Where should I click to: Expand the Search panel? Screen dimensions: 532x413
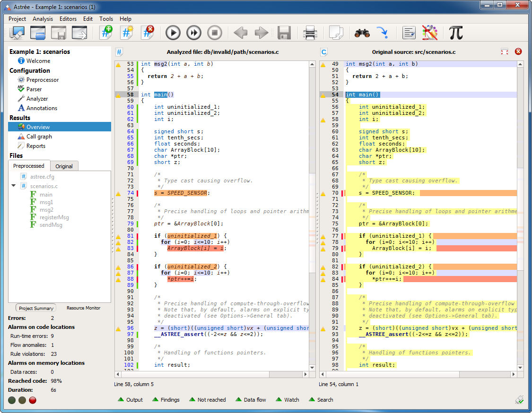pos(321,400)
